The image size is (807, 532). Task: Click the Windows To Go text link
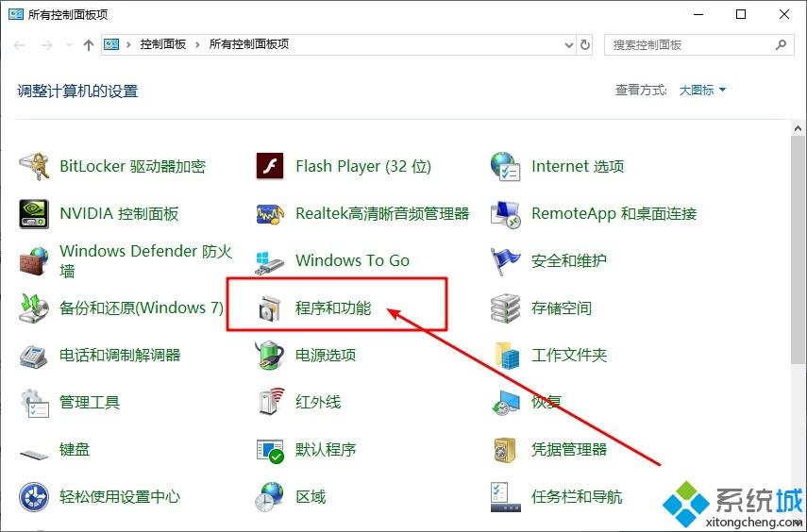pyautogui.click(x=353, y=261)
